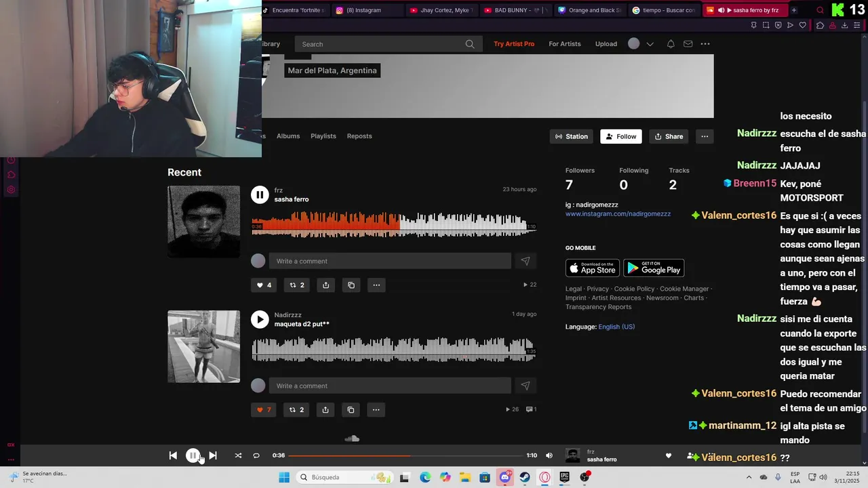This screenshot has width=868, height=488.
Task: Like the current track in player bar
Action: tap(668, 455)
